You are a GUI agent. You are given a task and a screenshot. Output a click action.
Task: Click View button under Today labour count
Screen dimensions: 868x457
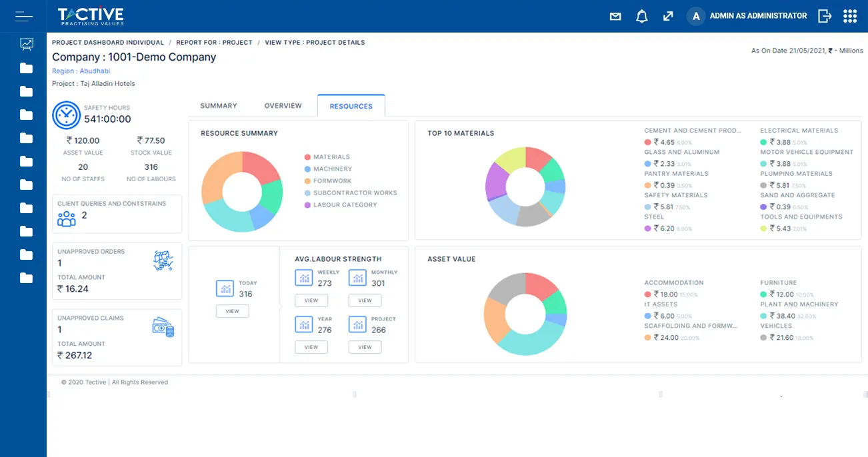click(x=232, y=311)
